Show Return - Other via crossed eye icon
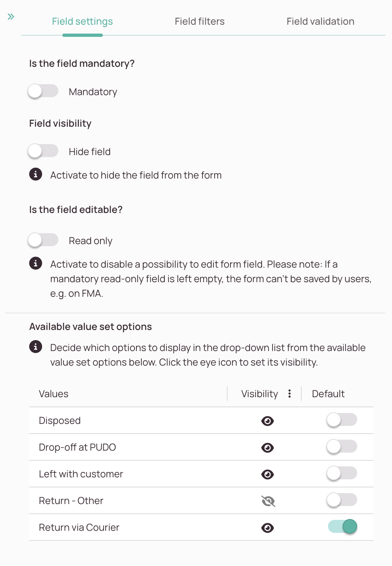Screen dimensions: 392x566 click(x=268, y=501)
